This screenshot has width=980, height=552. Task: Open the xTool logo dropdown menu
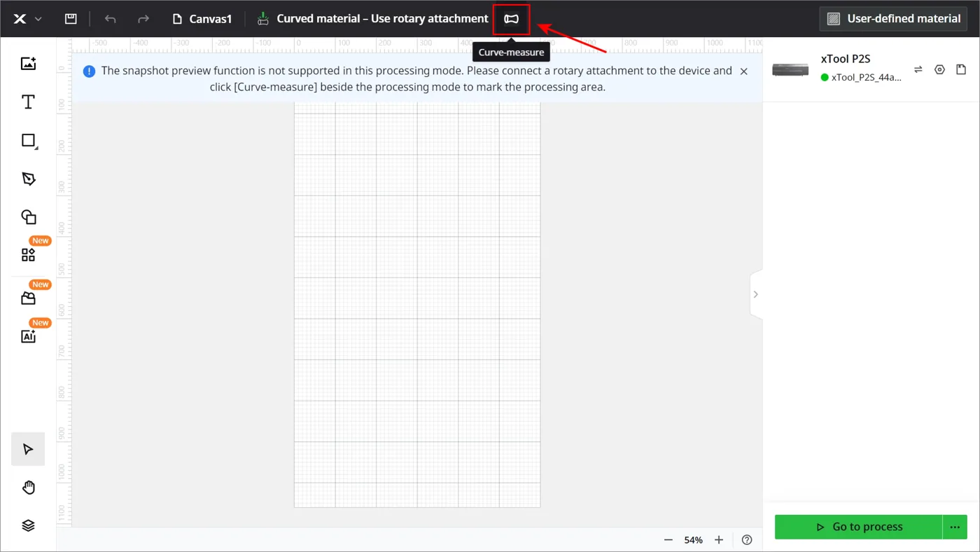[28, 19]
